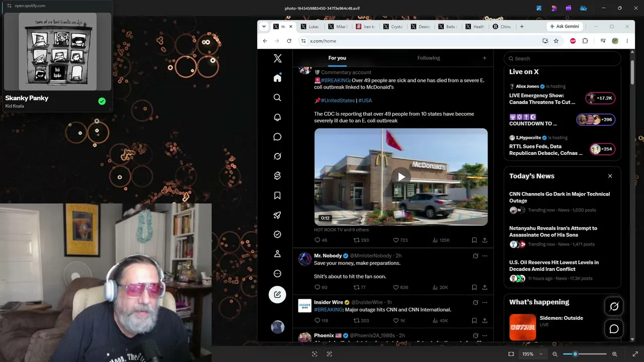This screenshot has height=362, width=644.
Task: Reply to Mr. Nobody's post
Action: point(320,288)
